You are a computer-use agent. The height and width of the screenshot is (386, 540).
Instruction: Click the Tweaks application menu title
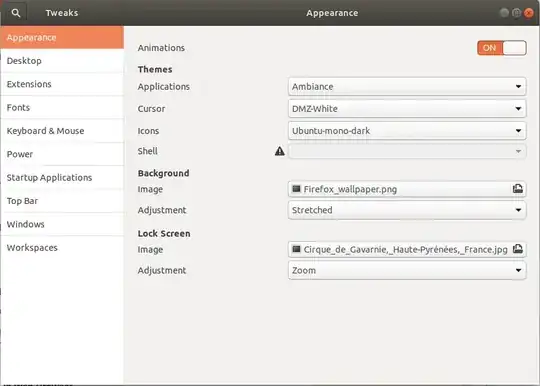[x=62, y=13]
